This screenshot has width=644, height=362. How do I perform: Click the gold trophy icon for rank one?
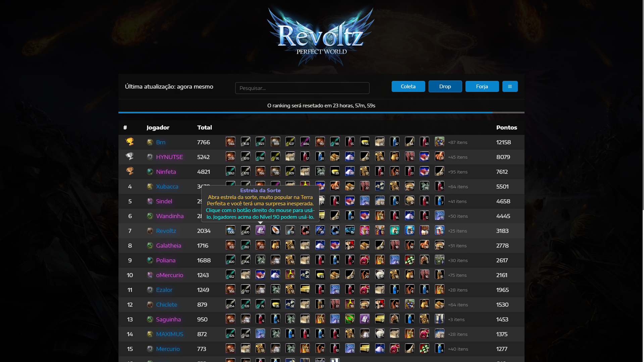tap(130, 142)
